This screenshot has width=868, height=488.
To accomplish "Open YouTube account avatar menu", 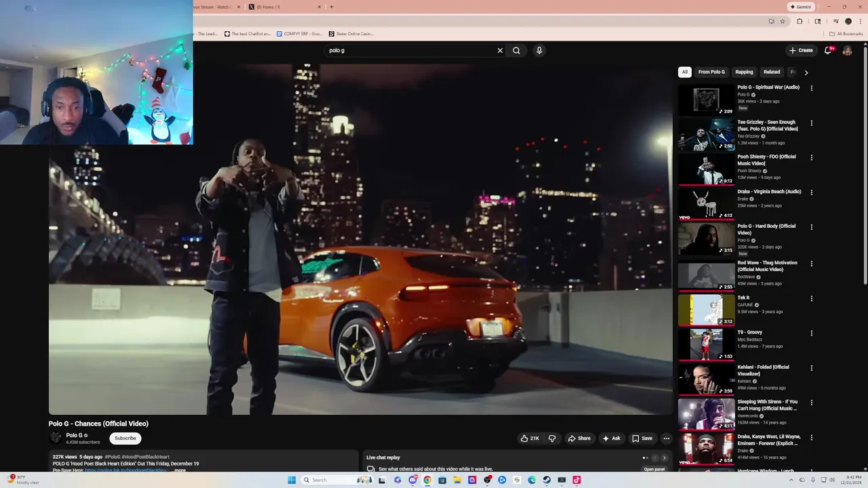I will coord(847,50).
